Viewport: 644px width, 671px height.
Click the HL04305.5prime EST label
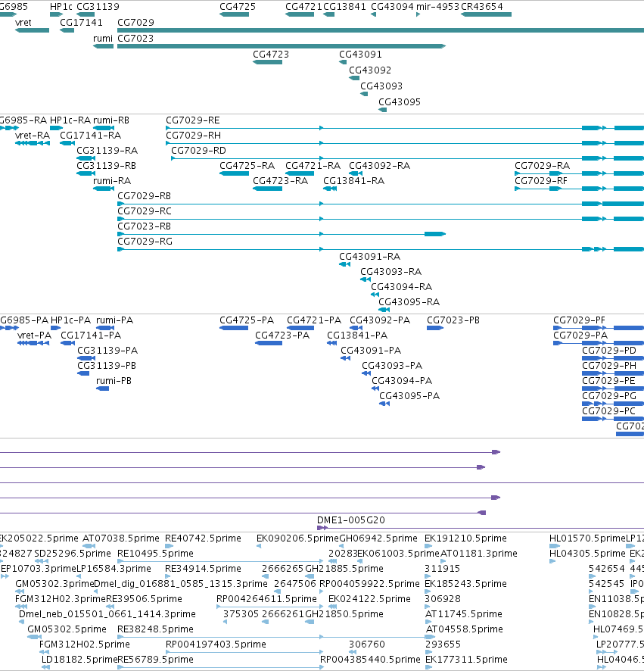coord(587,554)
